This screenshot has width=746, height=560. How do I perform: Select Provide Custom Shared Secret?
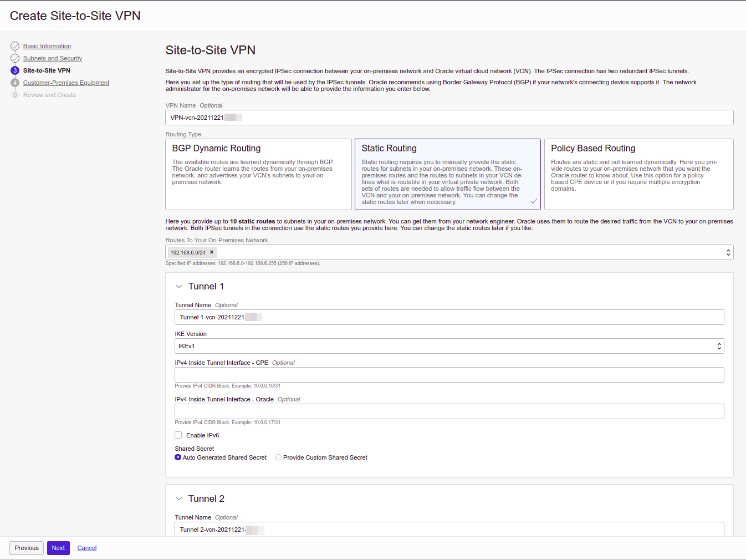pyautogui.click(x=279, y=457)
